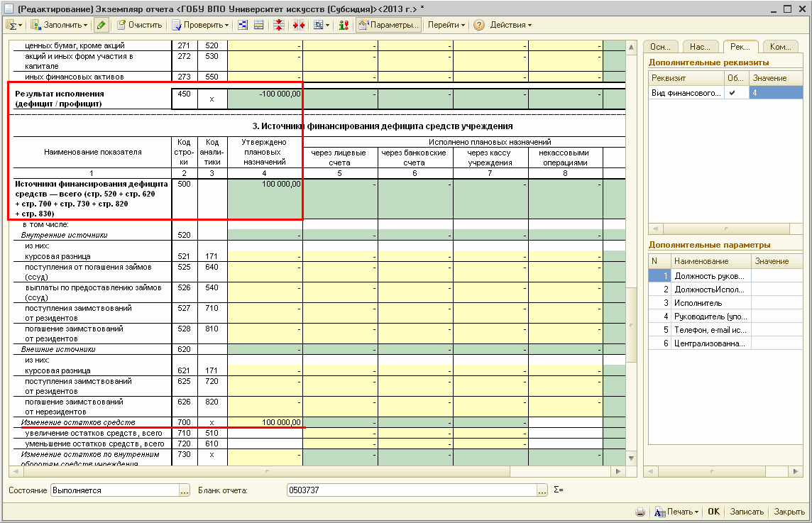Image resolution: width=812 pixels, height=523 pixels.
Task: Click the printer icon at bottom
Action: (640, 512)
